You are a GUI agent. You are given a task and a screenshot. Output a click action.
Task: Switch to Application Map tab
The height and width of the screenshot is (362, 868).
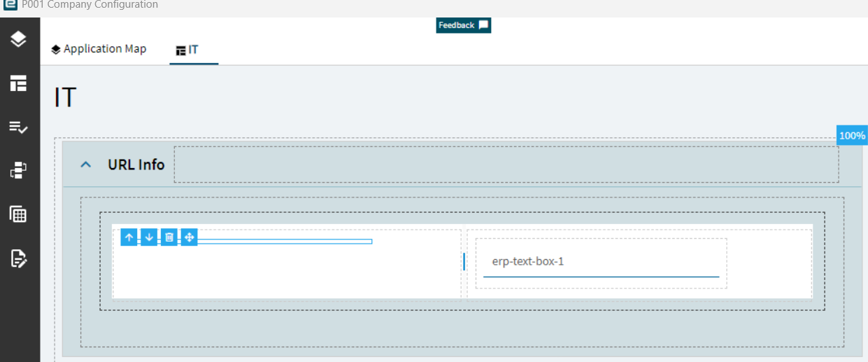pos(99,49)
